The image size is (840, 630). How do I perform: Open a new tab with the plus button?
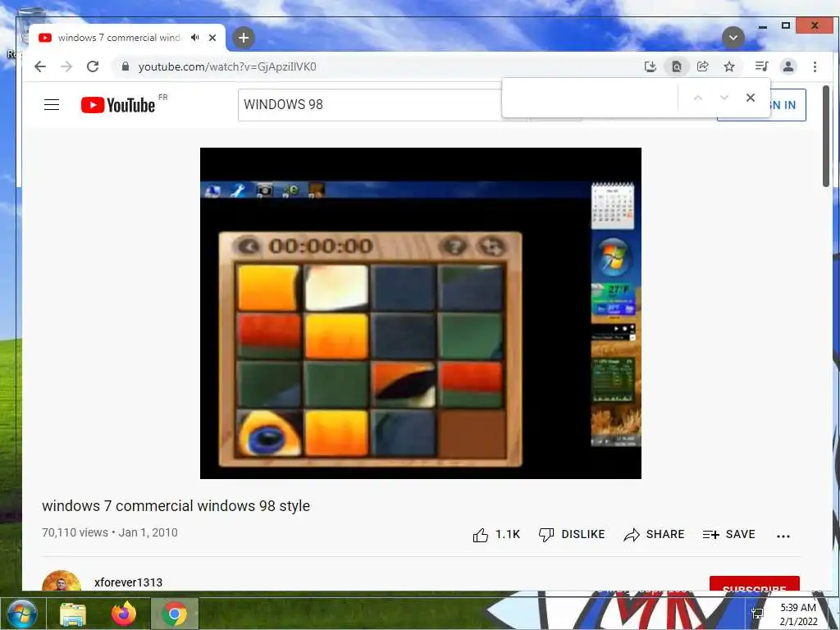[243, 38]
